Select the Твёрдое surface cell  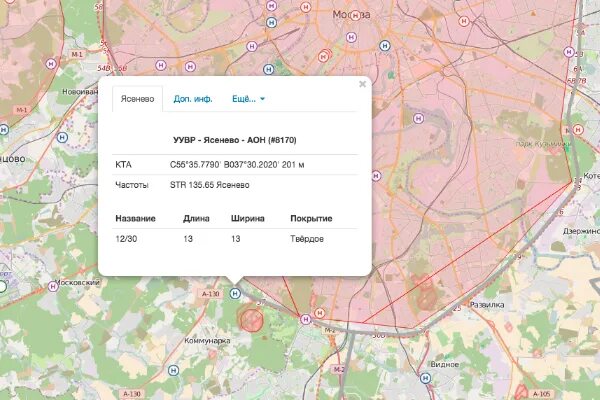pos(307,239)
